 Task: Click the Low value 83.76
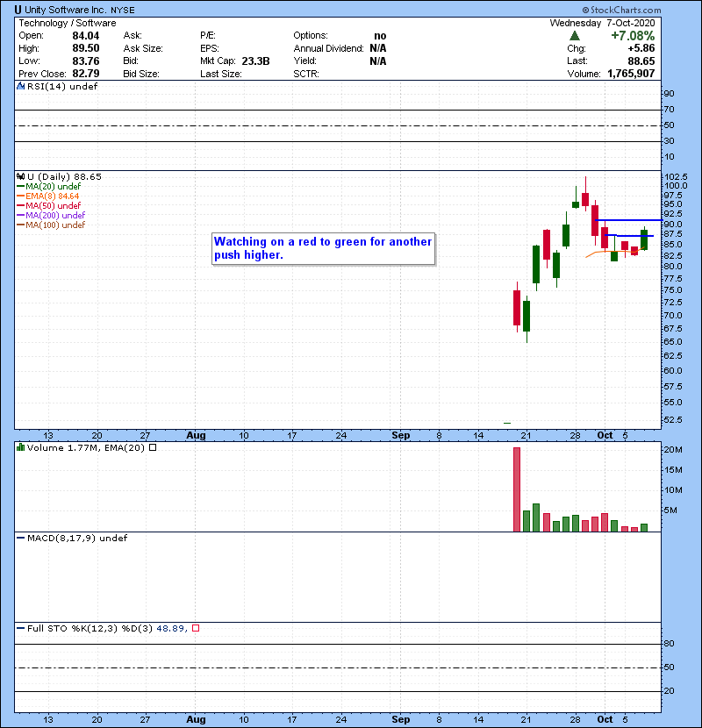pos(85,61)
